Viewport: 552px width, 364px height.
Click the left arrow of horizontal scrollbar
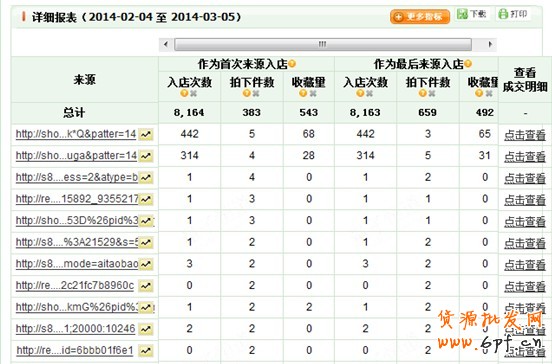pos(165,44)
